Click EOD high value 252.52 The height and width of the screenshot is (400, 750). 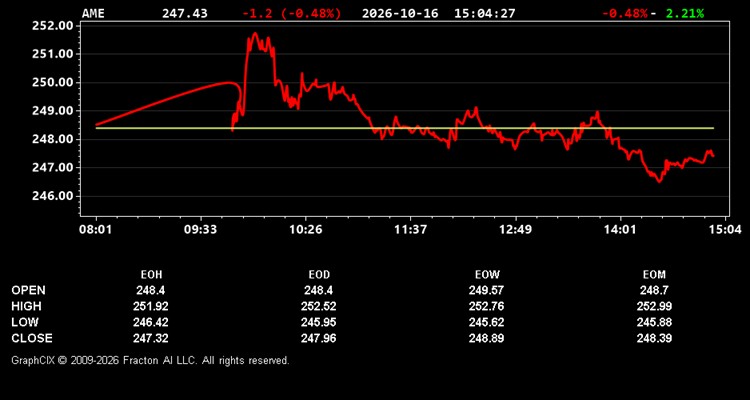tap(319, 306)
